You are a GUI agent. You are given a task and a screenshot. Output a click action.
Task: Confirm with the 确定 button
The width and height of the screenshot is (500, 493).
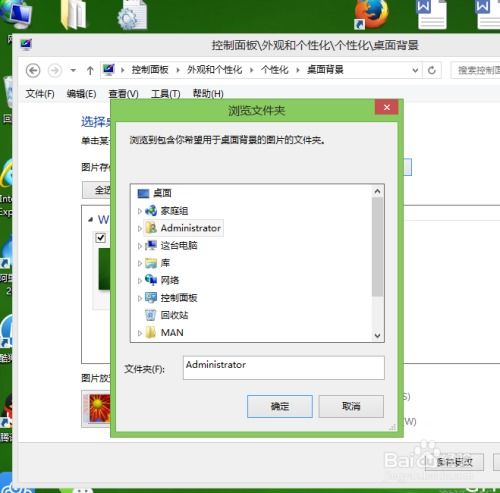click(x=280, y=406)
